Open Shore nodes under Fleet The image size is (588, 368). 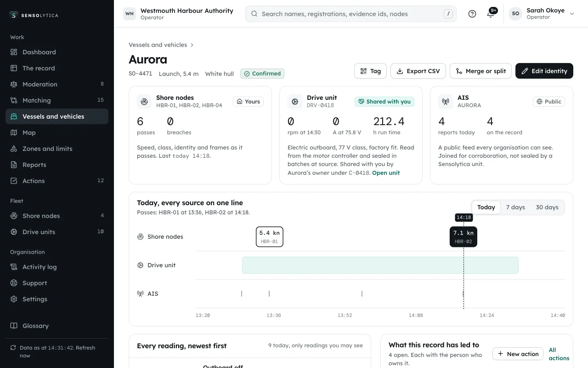57,216
